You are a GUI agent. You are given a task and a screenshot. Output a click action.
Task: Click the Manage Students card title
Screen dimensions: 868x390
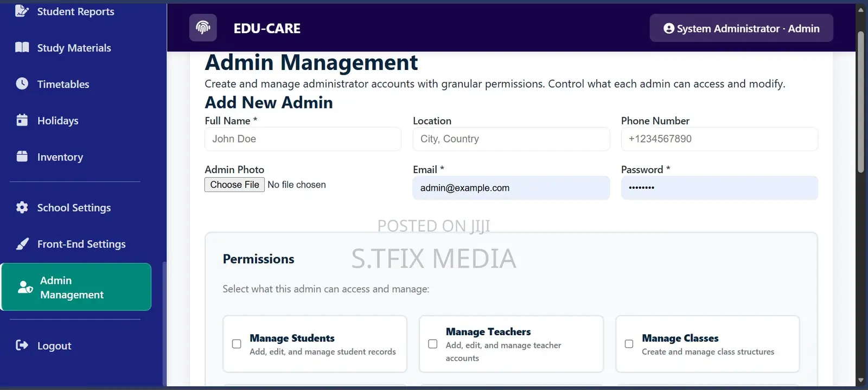[x=292, y=338]
